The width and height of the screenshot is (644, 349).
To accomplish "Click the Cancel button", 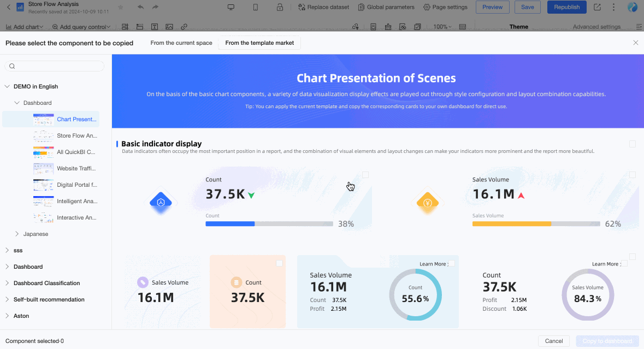I will (x=554, y=341).
